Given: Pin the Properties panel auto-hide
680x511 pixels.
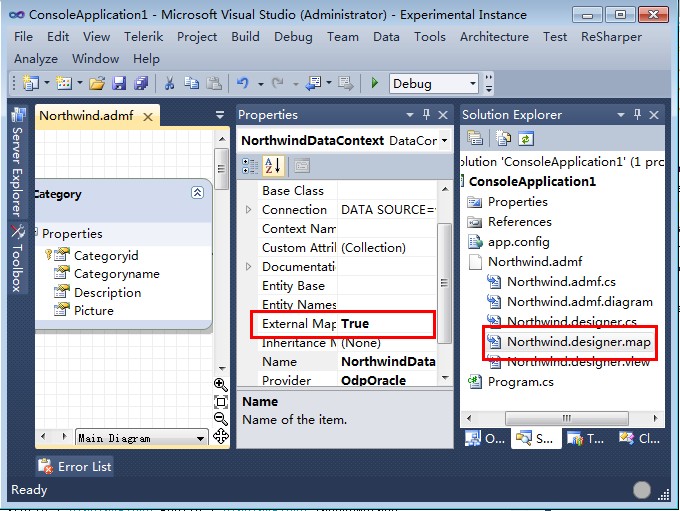Looking at the screenshot, I should pos(426,115).
